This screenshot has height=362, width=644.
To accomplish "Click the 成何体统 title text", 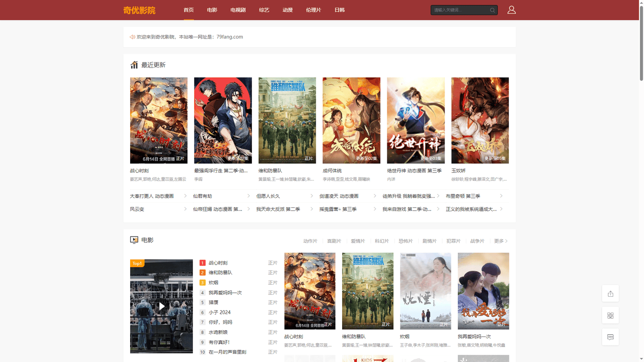I will point(332,170).
